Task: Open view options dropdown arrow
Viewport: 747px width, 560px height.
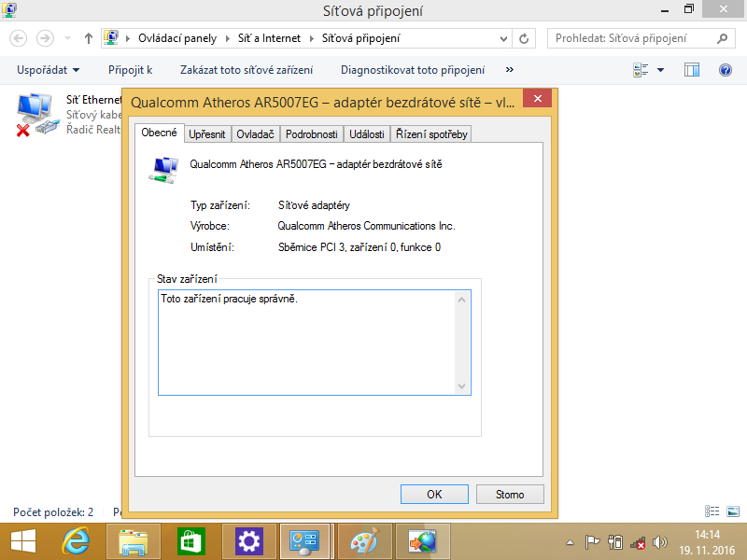Action: pyautogui.click(x=660, y=71)
